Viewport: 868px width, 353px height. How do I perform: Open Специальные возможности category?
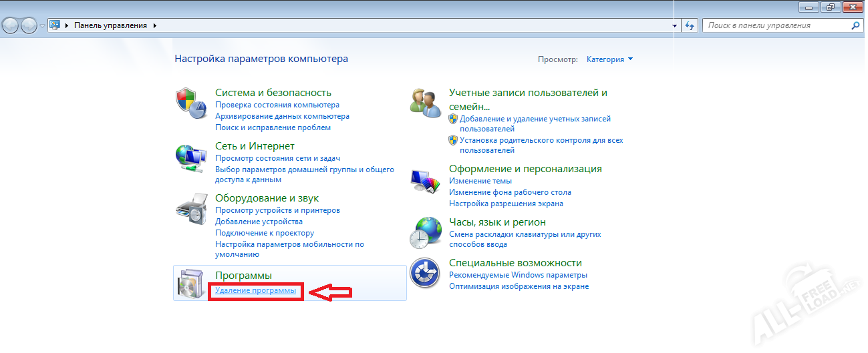pyautogui.click(x=515, y=263)
